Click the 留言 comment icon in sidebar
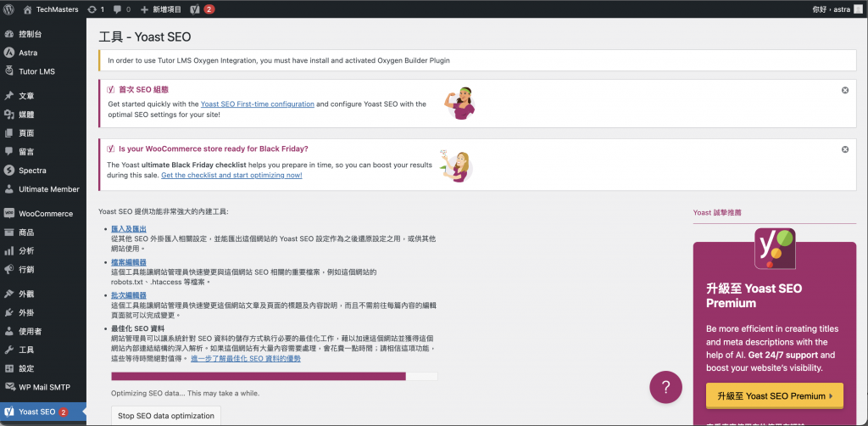 (8, 151)
